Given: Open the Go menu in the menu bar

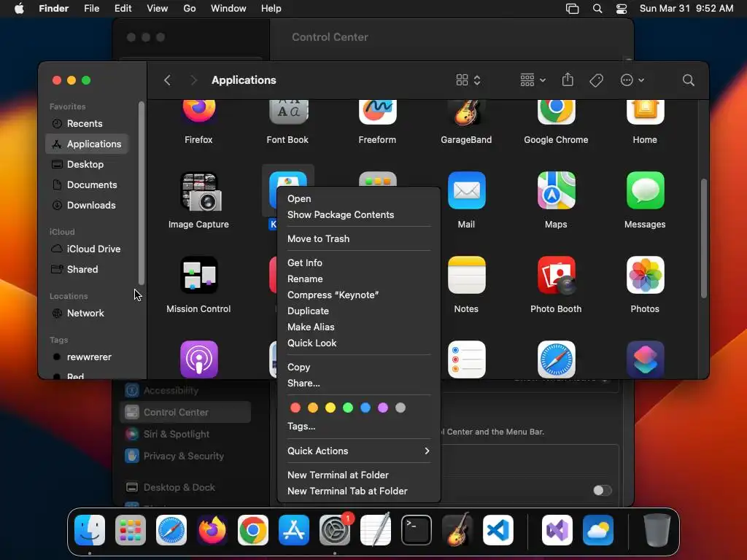Looking at the screenshot, I should [x=190, y=9].
